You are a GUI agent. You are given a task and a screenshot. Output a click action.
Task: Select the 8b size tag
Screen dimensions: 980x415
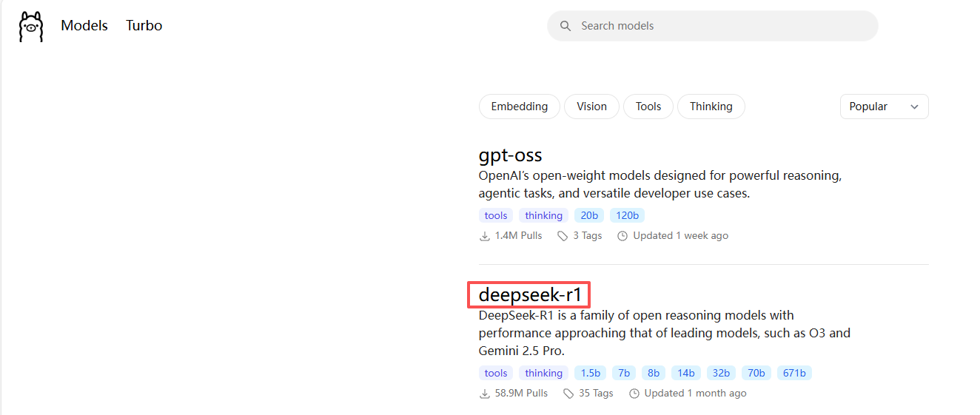pyautogui.click(x=654, y=373)
